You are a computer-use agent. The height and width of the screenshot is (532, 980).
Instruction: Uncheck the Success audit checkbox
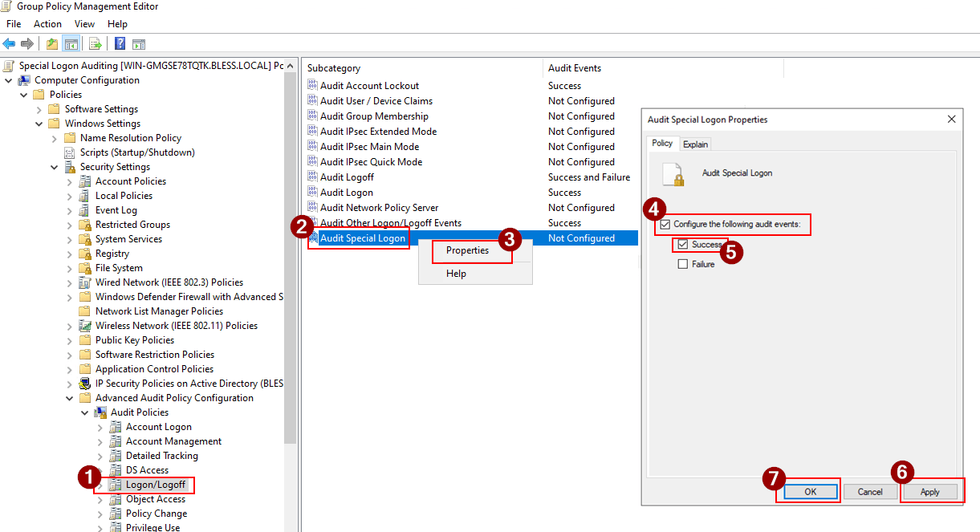[683, 244]
